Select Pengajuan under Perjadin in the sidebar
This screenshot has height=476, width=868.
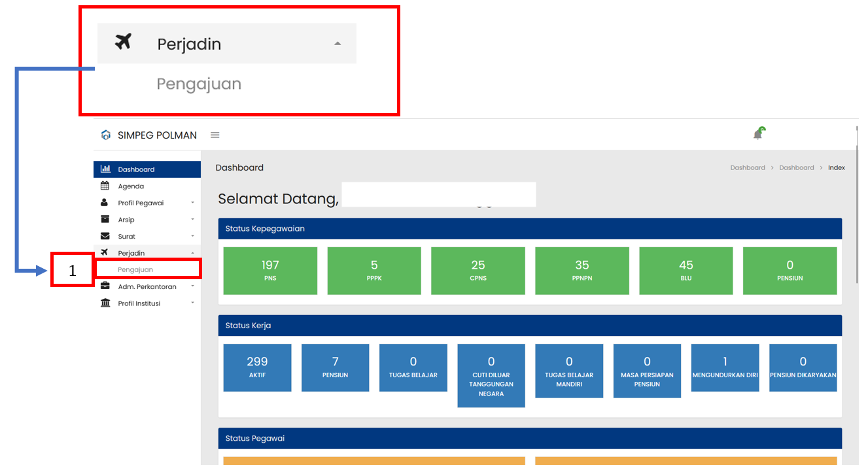pos(135,269)
